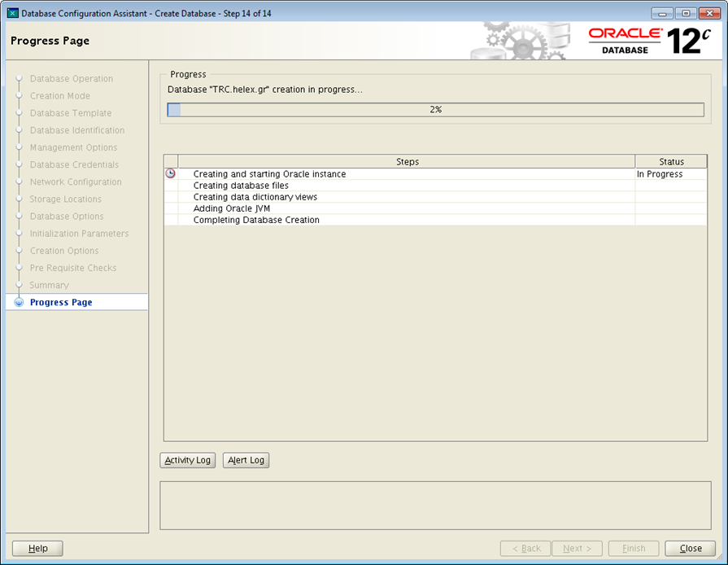728x565 pixels.
Task: Click the Help button
Action: 37,548
